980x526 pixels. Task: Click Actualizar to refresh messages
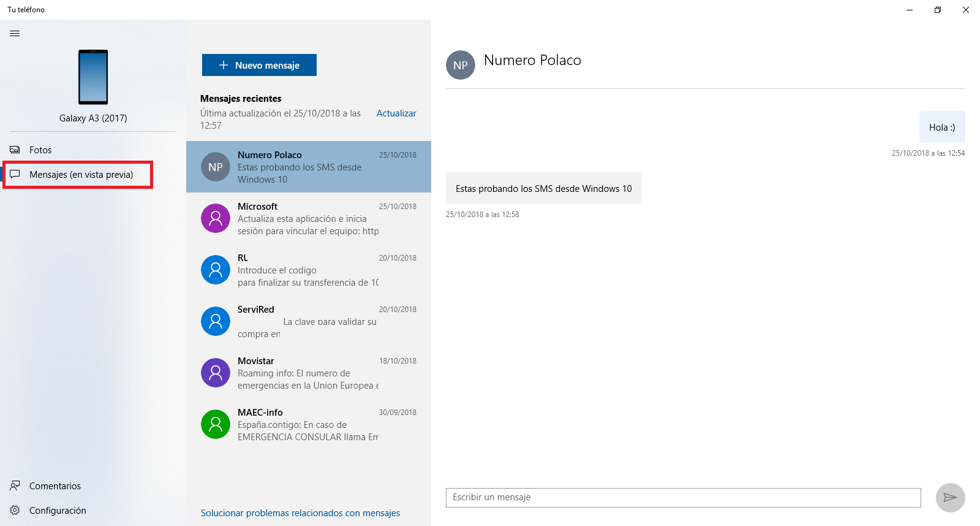tap(396, 113)
